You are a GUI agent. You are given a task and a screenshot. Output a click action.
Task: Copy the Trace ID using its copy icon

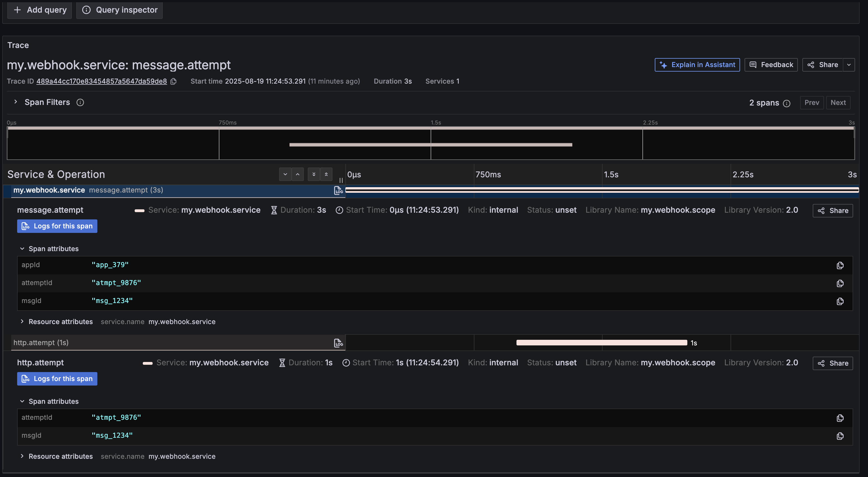[174, 82]
